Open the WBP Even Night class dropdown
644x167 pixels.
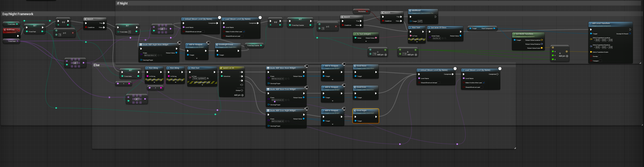[277, 121]
